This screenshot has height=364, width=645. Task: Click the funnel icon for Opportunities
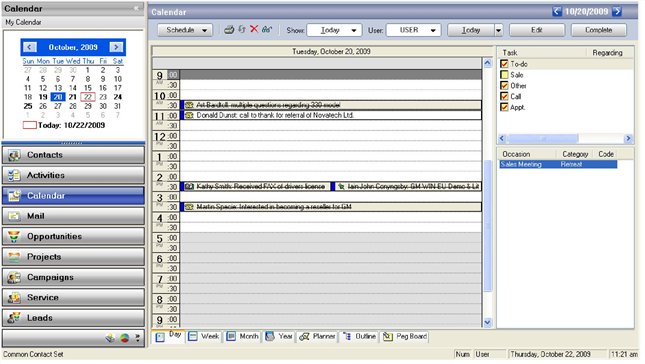14,236
